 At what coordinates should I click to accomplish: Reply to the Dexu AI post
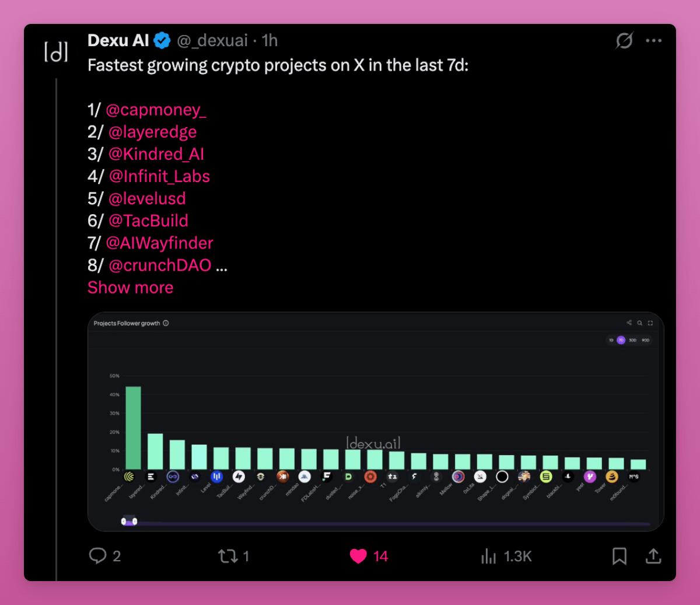coord(97,555)
